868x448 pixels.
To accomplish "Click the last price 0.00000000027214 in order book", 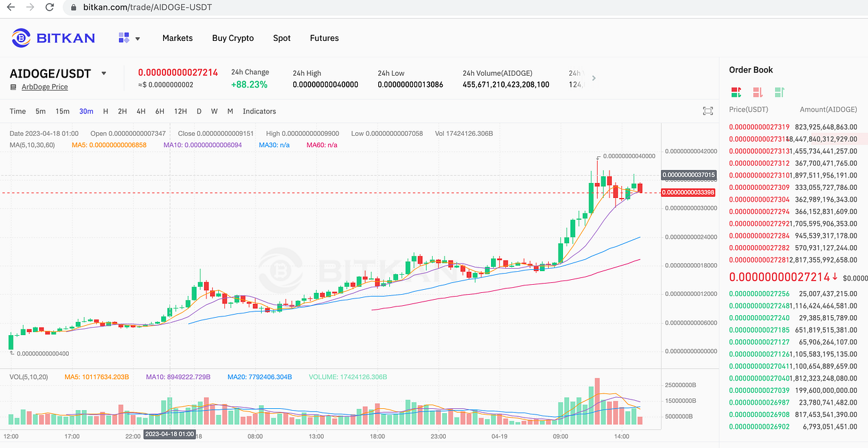I will [x=779, y=277].
